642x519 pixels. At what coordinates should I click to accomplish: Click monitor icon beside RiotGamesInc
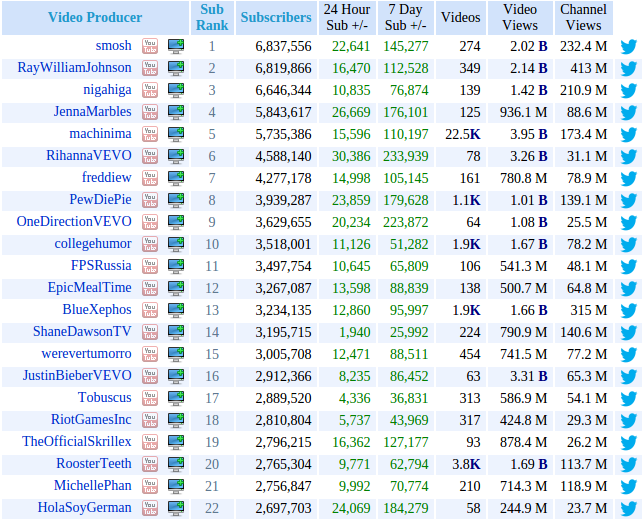coord(176,420)
